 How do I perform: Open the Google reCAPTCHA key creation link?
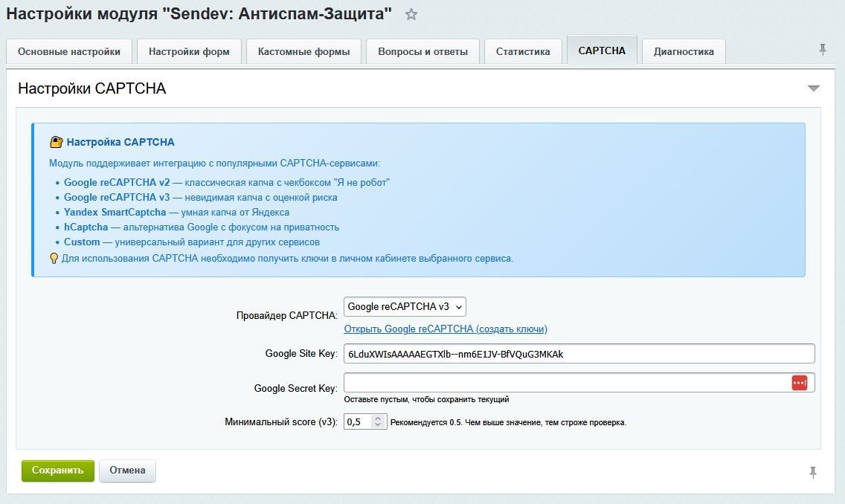443,329
